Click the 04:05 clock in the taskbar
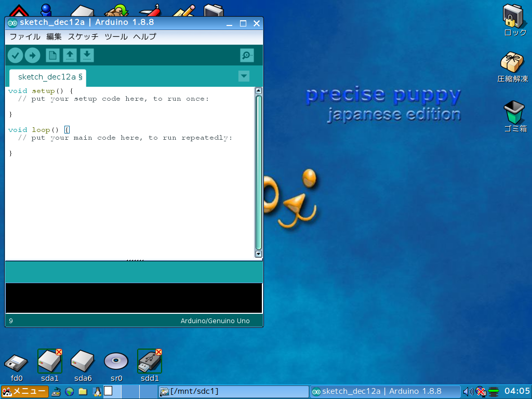Viewport: 532px width, 399px height. (517, 391)
